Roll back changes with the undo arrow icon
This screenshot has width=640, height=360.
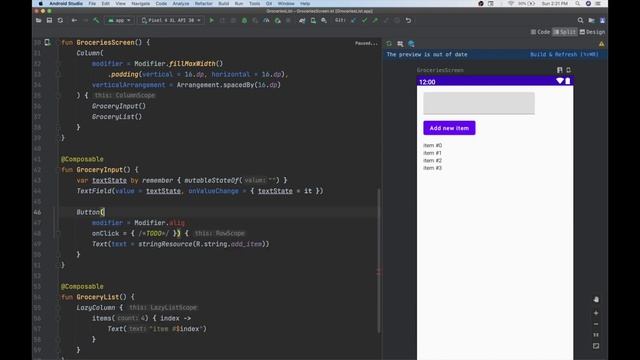click(408, 20)
